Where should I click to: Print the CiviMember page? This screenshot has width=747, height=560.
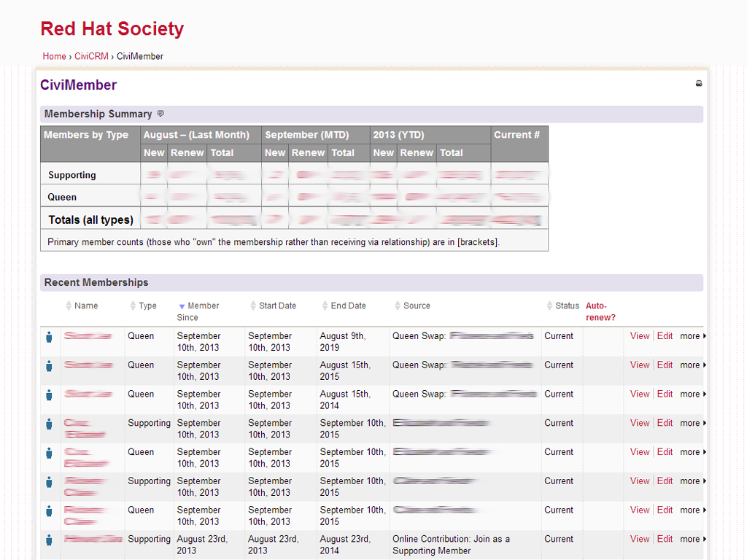[x=698, y=83]
